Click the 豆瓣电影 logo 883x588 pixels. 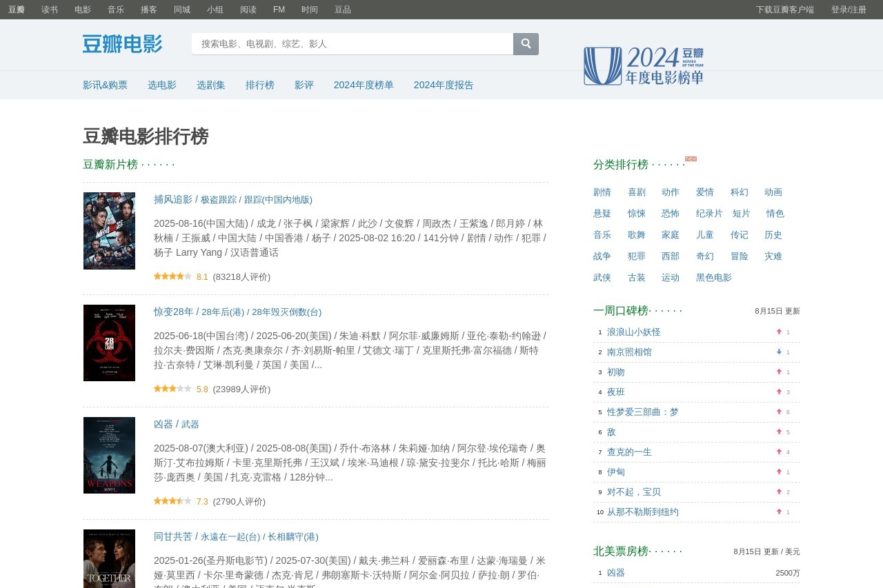pyautogui.click(x=123, y=44)
